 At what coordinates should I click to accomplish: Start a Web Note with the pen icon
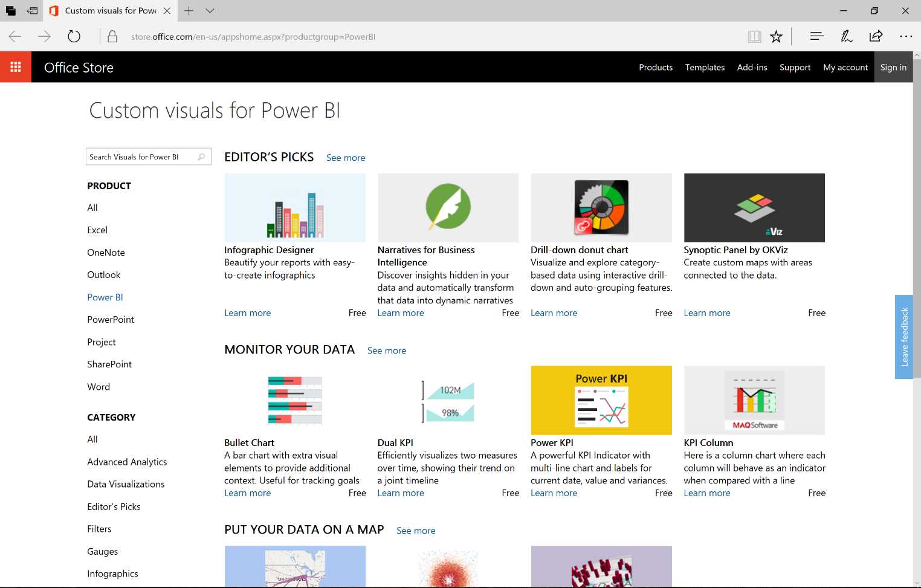[846, 36]
